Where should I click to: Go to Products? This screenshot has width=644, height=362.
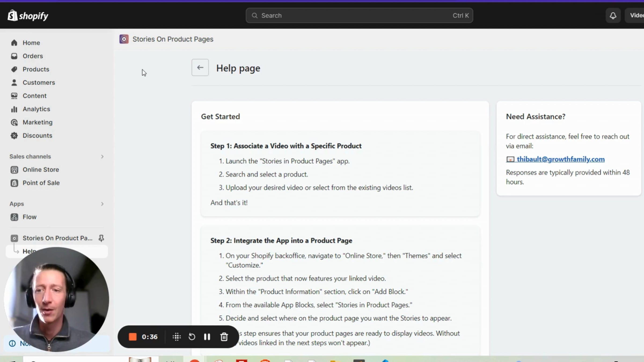36,69
